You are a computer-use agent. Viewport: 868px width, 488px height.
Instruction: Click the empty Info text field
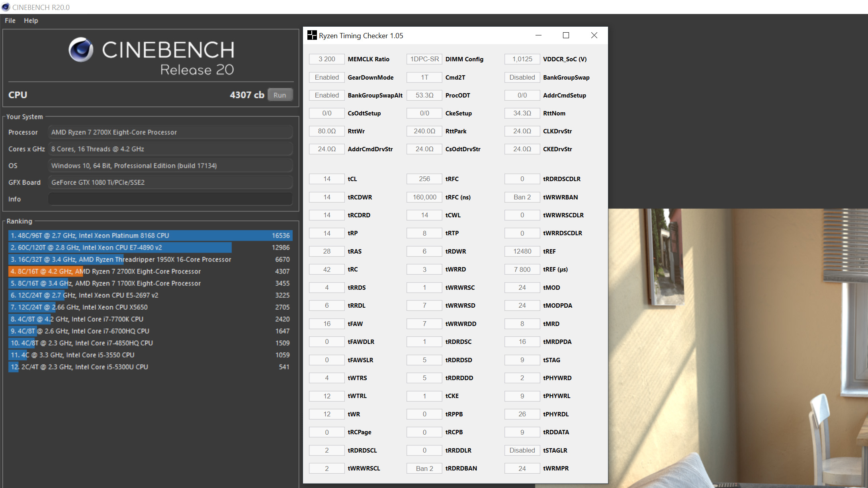coord(170,199)
